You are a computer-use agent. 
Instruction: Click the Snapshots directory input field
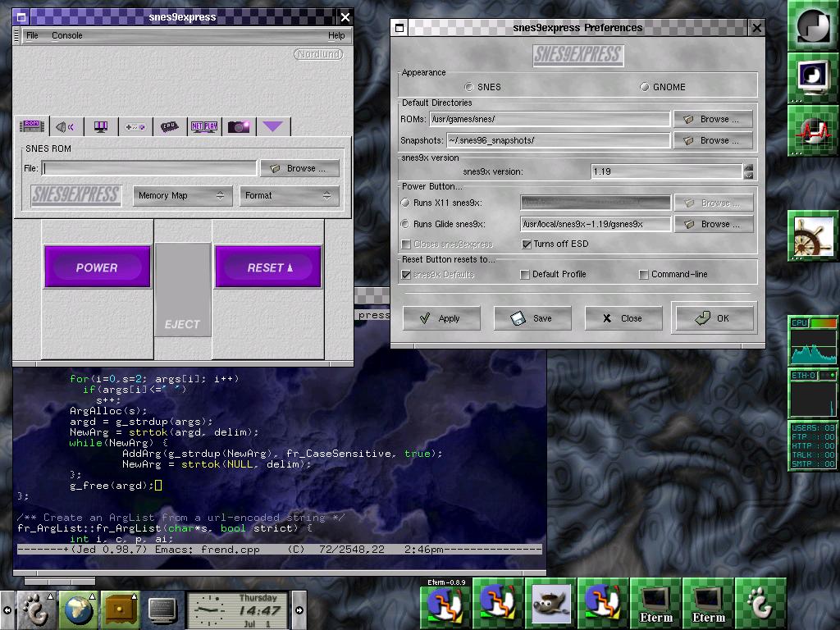point(558,140)
